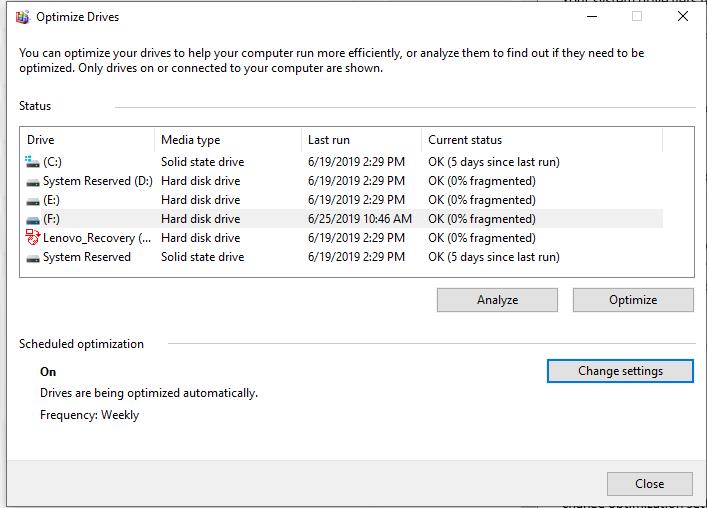Image resolution: width=707 pixels, height=508 pixels.
Task: Select the "(C:)" drive name
Action: pyautogui.click(x=52, y=162)
